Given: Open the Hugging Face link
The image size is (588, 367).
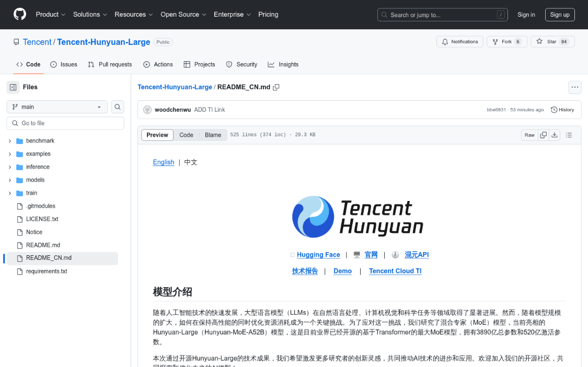Looking at the screenshot, I should [x=318, y=254].
